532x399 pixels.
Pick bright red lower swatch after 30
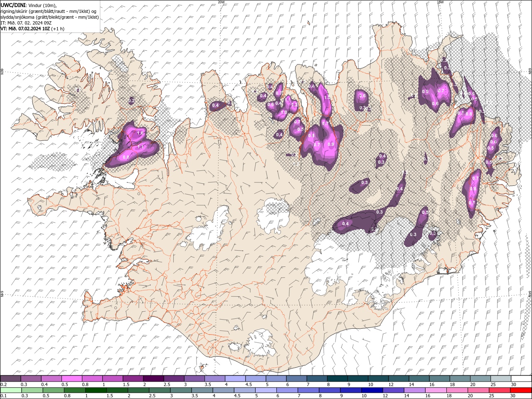521,390
